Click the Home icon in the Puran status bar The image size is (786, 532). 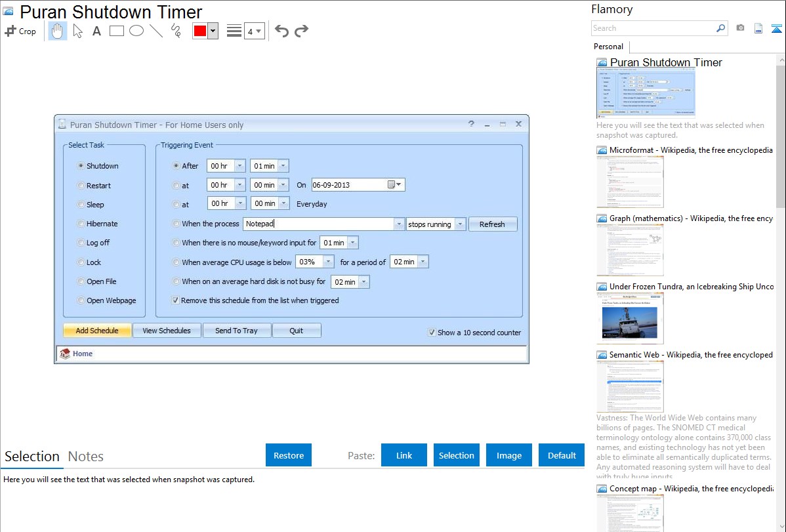point(65,354)
